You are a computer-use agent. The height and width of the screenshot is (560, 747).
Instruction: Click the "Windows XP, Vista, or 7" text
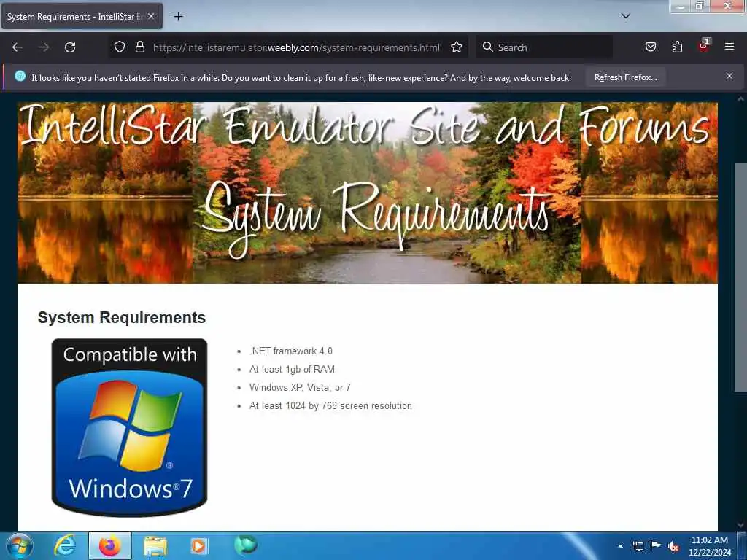pyautogui.click(x=300, y=387)
